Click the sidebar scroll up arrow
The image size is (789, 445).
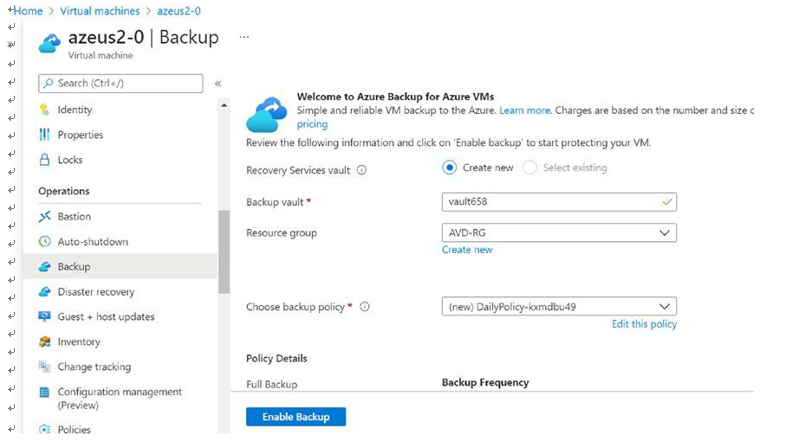tap(224, 105)
